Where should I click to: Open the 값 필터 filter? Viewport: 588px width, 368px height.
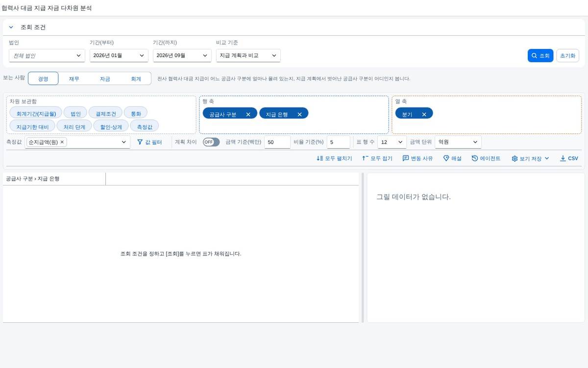(149, 142)
